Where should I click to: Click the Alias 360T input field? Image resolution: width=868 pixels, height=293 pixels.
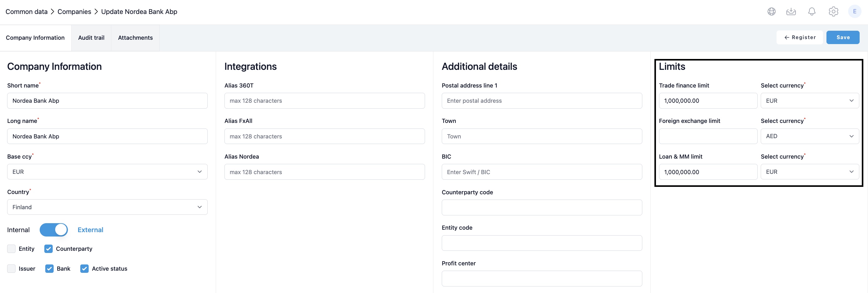coord(325,101)
